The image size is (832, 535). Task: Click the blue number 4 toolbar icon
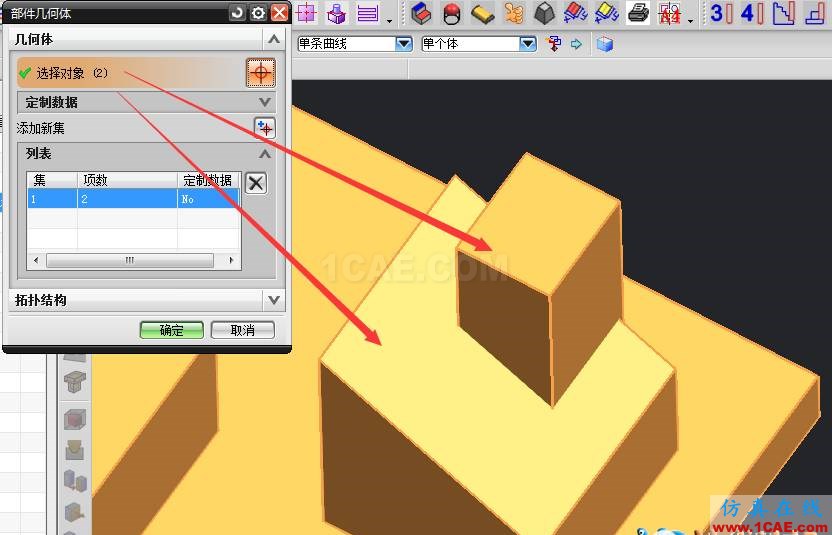(x=752, y=13)
